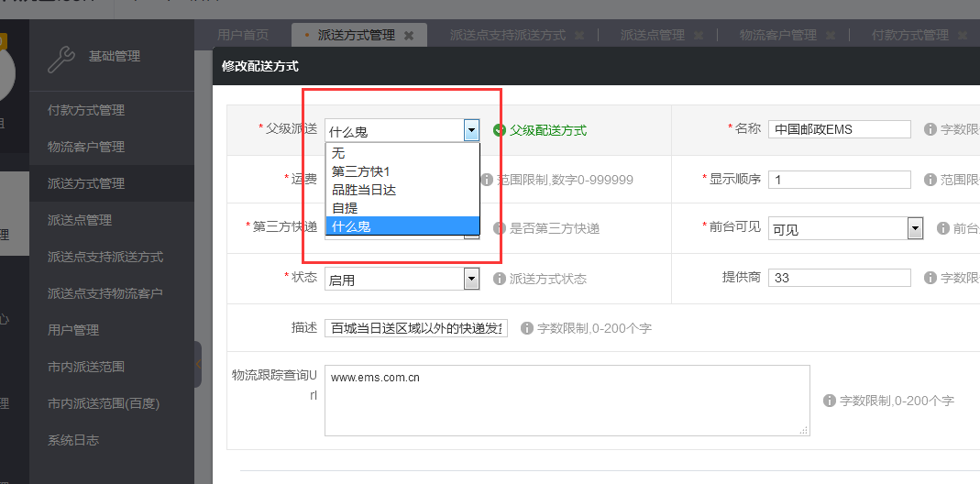Close the 派送点支持派送方式 tab
980x484 pixels.
pyautogui.click(x=579, y=36)
